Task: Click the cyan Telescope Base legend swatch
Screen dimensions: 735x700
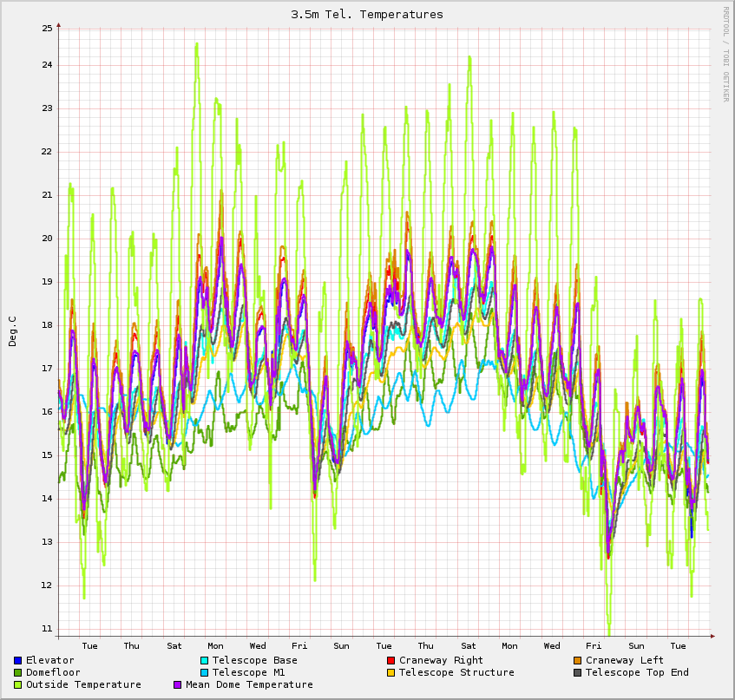Action: (x=205, y=660)
